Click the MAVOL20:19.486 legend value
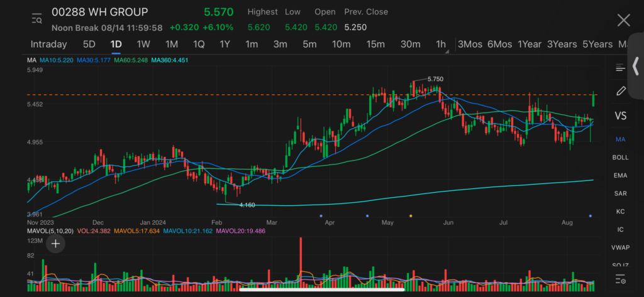Image resolution: width=644 pixels, height=297 pixels. pos(241,231)
